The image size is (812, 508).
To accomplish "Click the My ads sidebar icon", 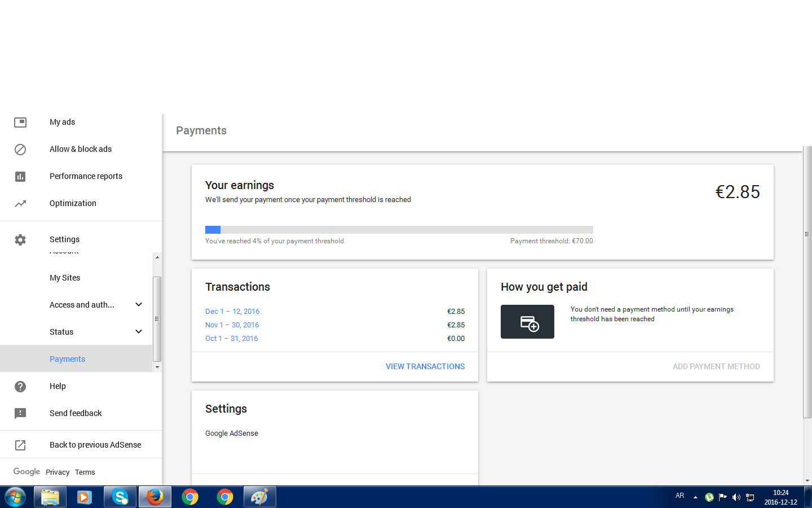I will tap(20, 122).
